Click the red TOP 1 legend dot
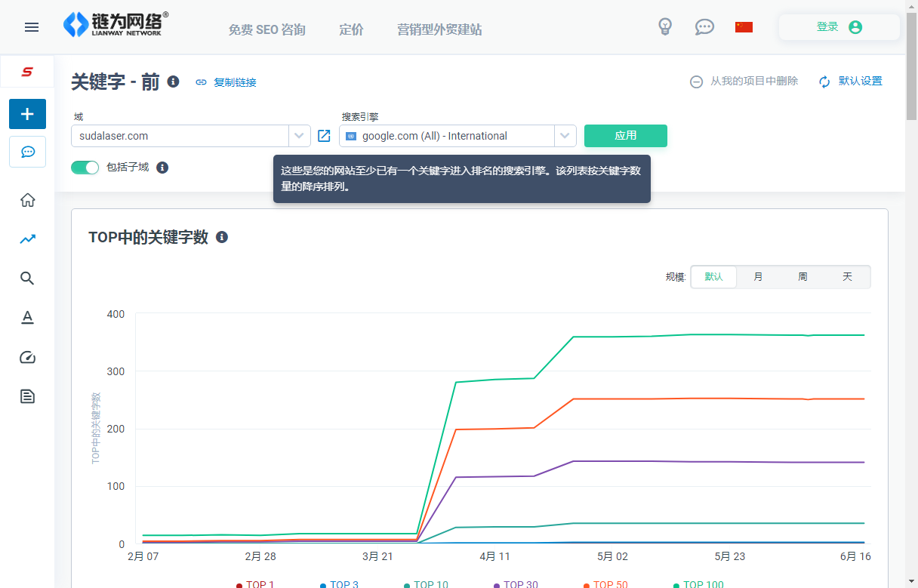Screen dimensions: 918x588 click(239, 584)
